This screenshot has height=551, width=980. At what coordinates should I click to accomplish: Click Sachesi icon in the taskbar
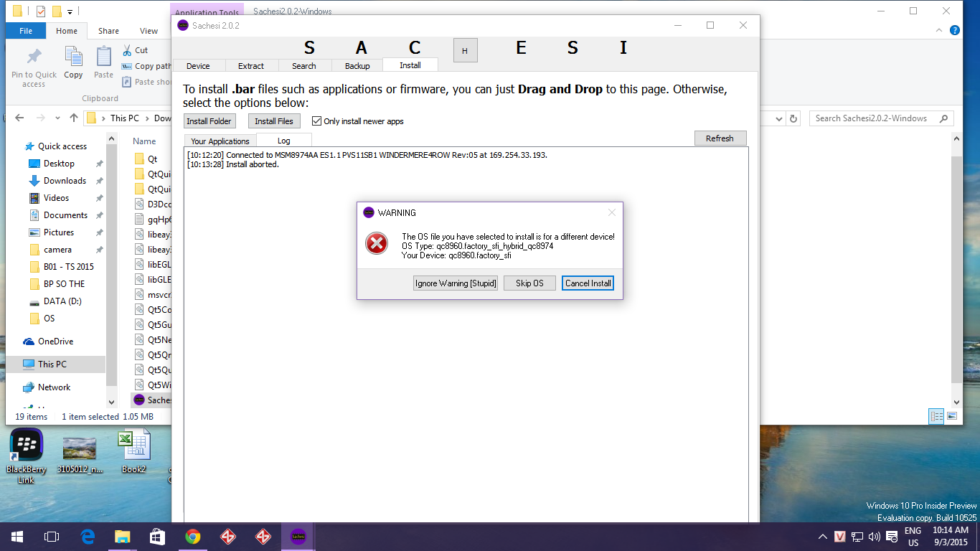click(x=298, y=537)
